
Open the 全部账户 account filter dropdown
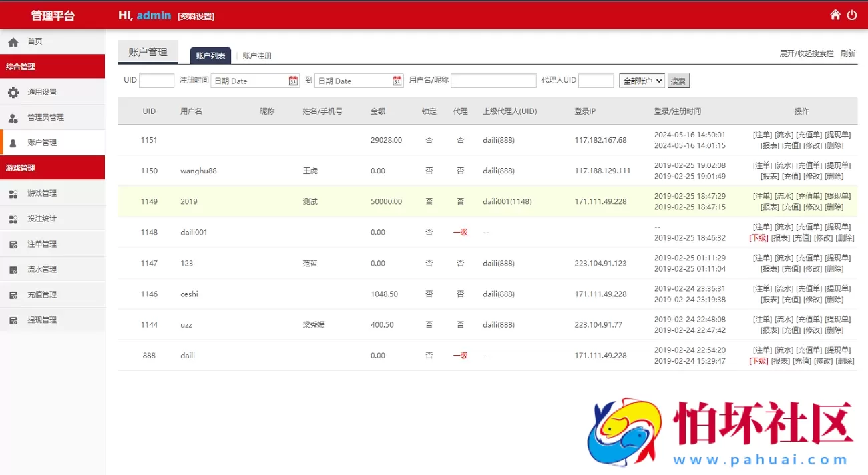click(x=642, y=80)
